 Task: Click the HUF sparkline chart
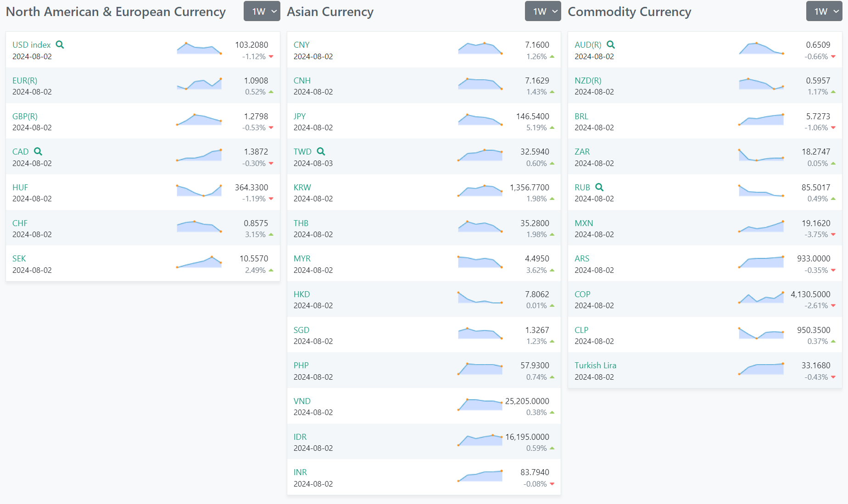coord(199,190)
